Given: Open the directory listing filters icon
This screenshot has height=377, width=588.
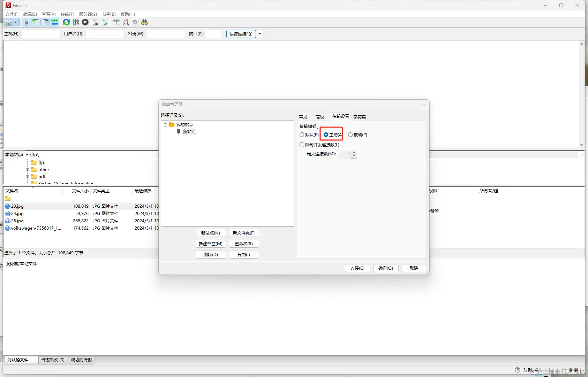Looking at the screenshot, I should (x=116, y=22).
